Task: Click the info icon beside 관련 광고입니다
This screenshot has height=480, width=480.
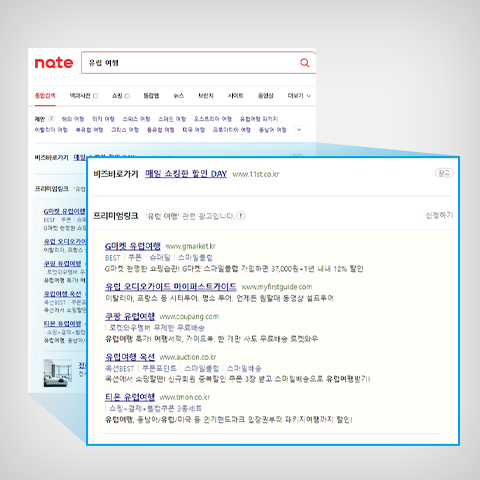Action: coord(241,216)
